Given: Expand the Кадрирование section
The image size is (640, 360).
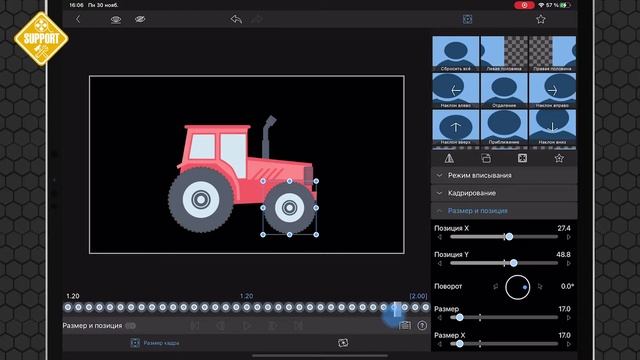Looking at the screenshot, I should (x=504, y=193).
